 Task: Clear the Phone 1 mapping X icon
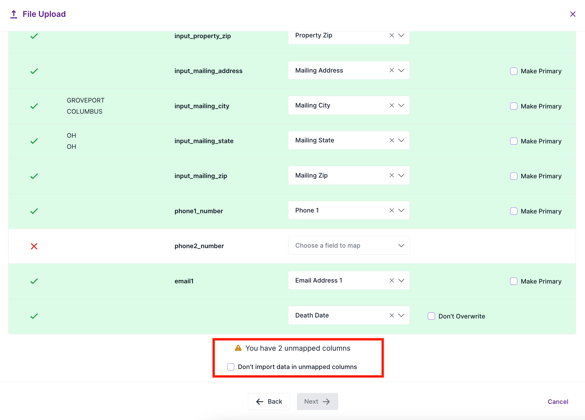391,210
